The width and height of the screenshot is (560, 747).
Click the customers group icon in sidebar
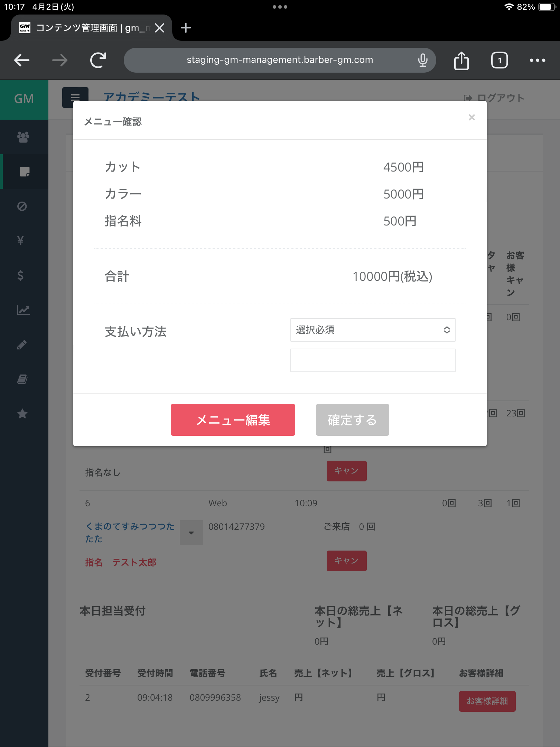(23, 137)
